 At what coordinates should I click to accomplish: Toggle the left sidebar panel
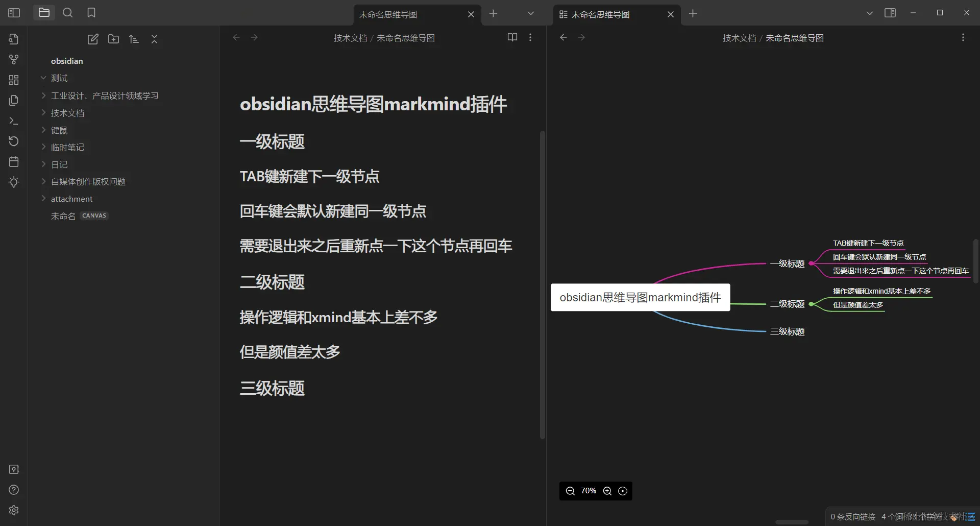tap(14, 13)
